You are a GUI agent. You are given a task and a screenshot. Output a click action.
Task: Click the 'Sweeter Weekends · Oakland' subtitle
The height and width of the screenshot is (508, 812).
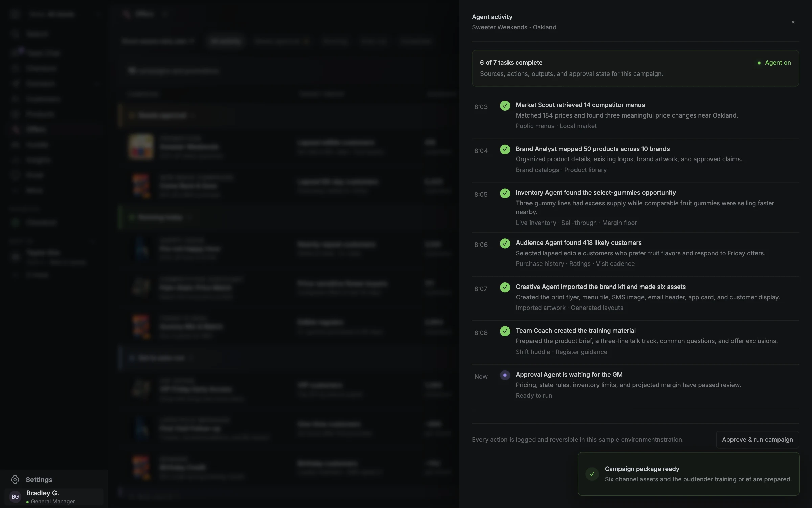tap(514, 27)
